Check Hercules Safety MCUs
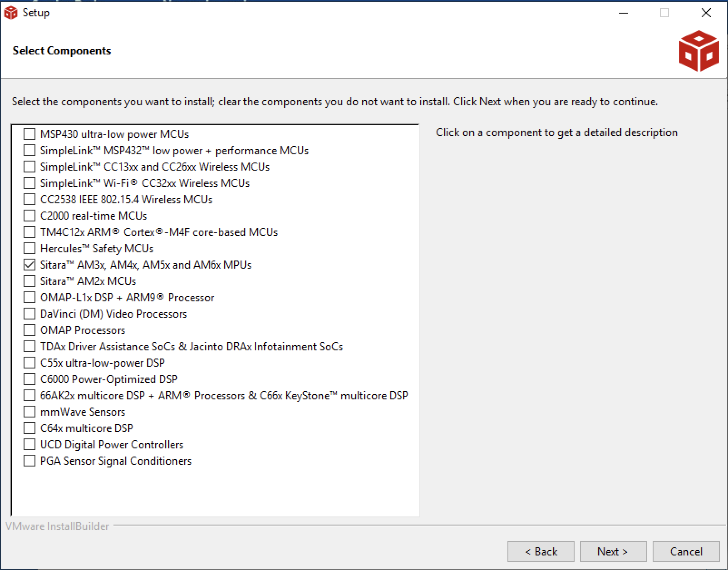The image size is (728, 570). (29, 248)
